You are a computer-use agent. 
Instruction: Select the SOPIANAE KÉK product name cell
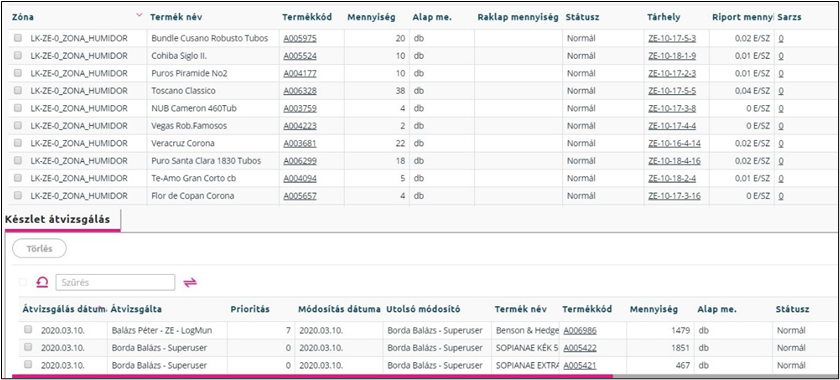[526, 348]
